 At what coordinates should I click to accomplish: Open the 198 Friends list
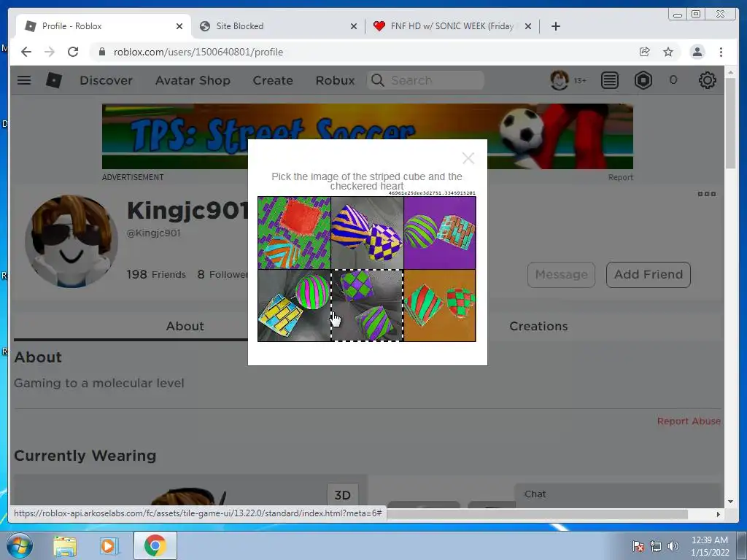pos(156,274)
